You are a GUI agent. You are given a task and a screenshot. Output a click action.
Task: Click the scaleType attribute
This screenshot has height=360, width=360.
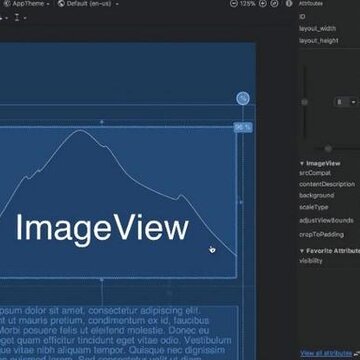click(x=314, y=207)
